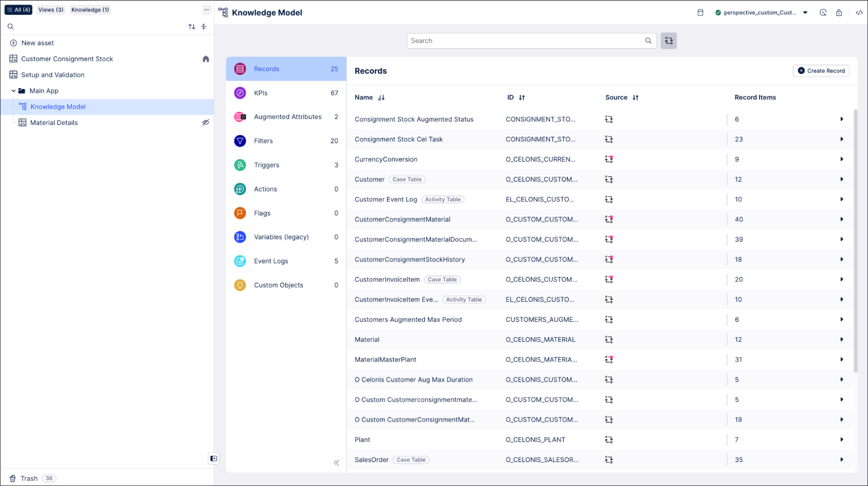The image size is (868, 486).
Task: Click the Records icon in left panel
Action: 240,69
